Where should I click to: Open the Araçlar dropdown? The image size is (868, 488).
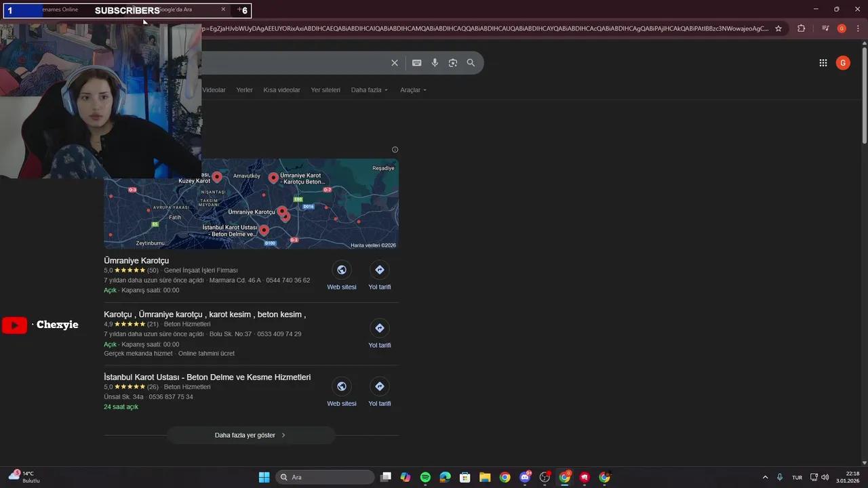click(412, 89)
